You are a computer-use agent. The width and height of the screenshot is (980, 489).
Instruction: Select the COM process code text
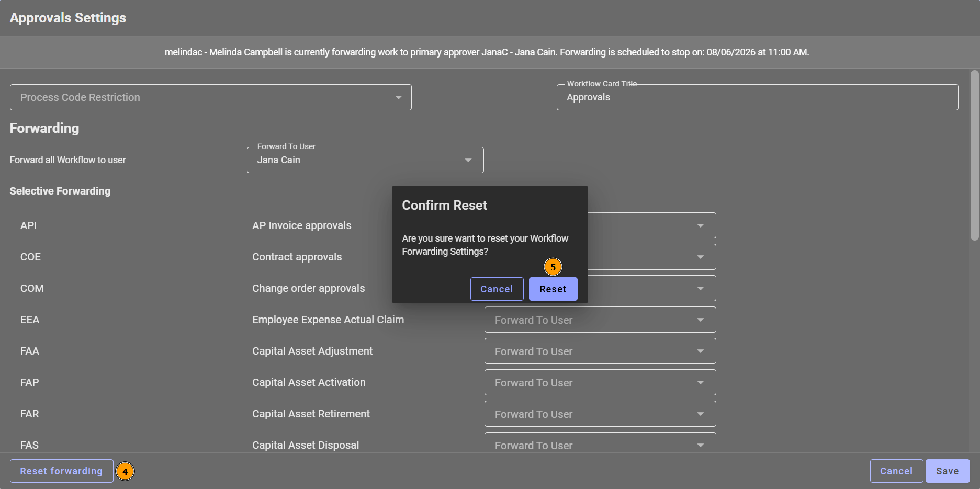tap(32, 288)
